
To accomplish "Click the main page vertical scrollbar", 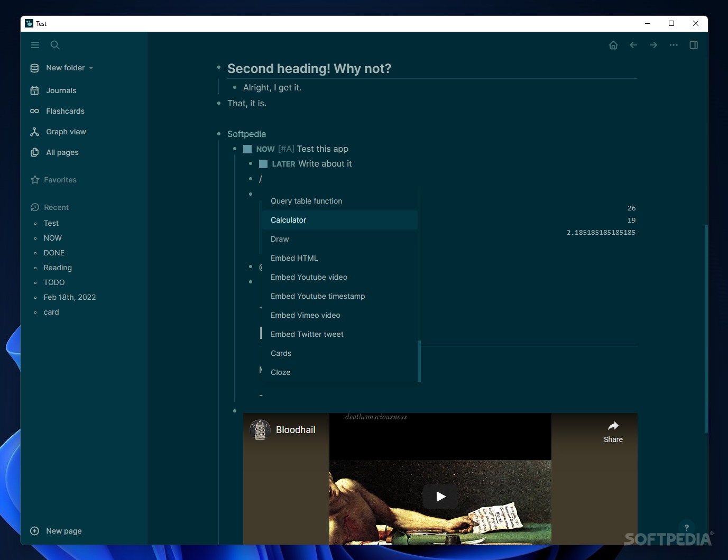I will point(706,329).
